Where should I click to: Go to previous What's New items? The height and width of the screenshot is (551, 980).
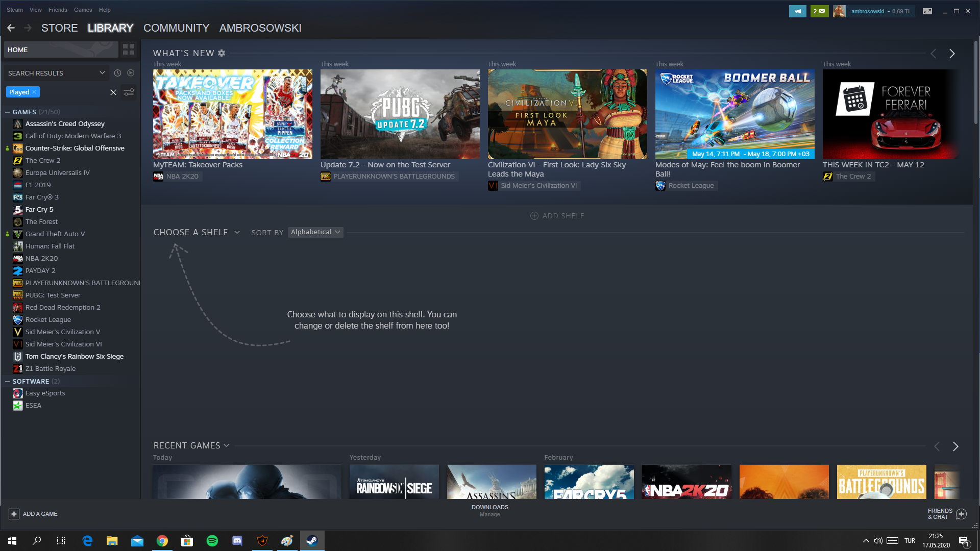(x=933, y=54)
